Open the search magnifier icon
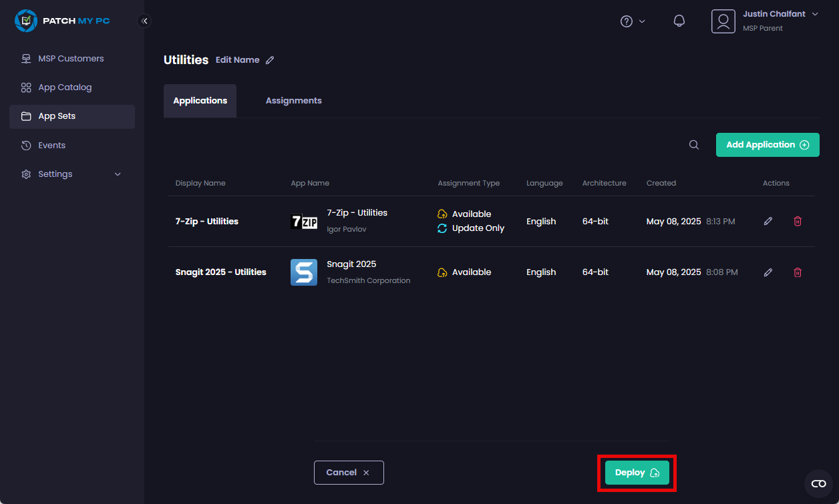839x504 pixels. 694,145
